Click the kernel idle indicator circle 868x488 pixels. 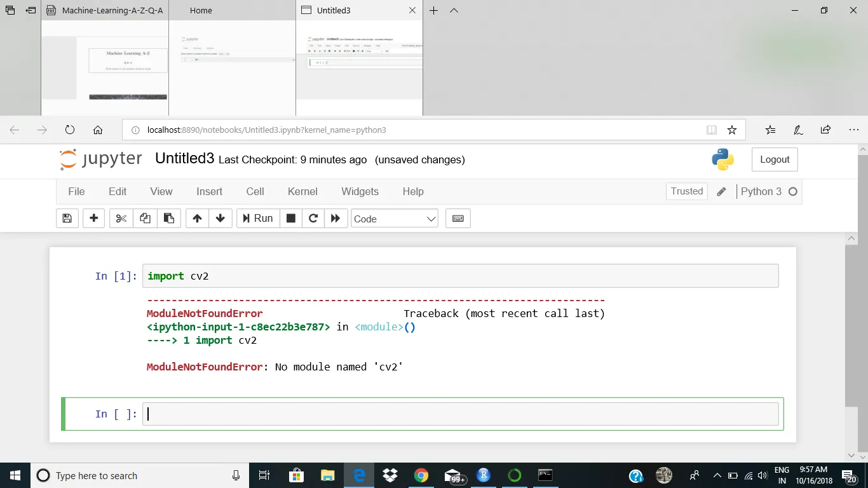[792, 191]
